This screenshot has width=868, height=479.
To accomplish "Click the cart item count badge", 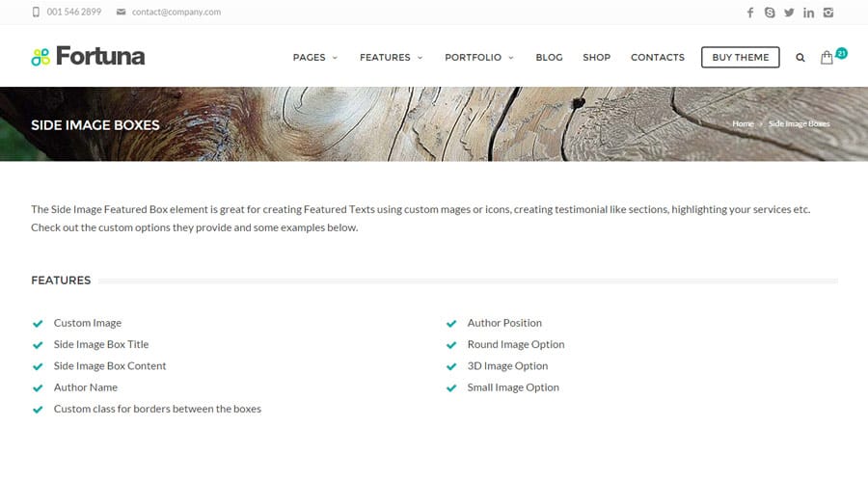I will click(841, 53).
